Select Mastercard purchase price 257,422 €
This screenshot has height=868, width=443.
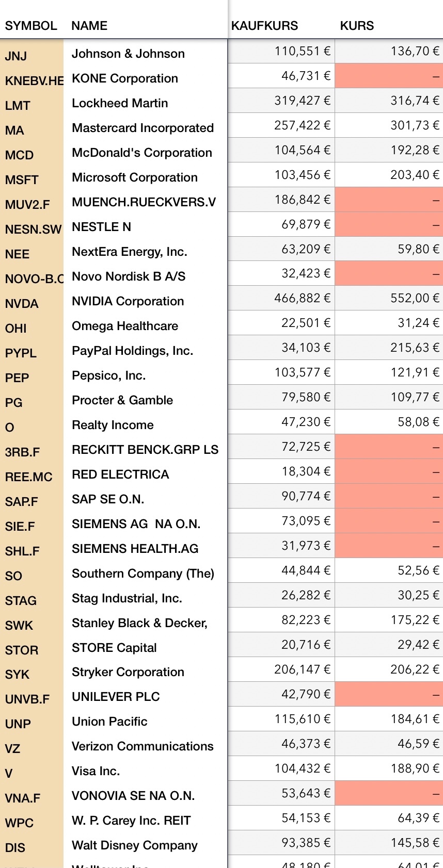click(302, 125)
